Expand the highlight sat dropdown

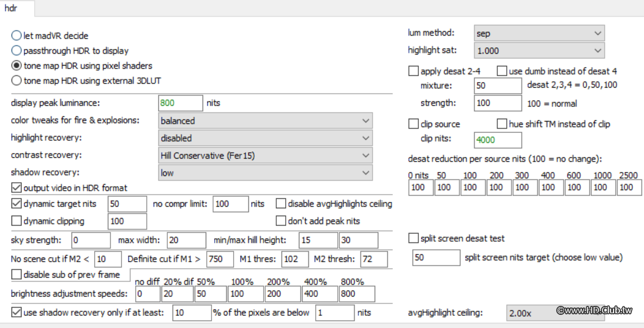[x=539, y=50]
